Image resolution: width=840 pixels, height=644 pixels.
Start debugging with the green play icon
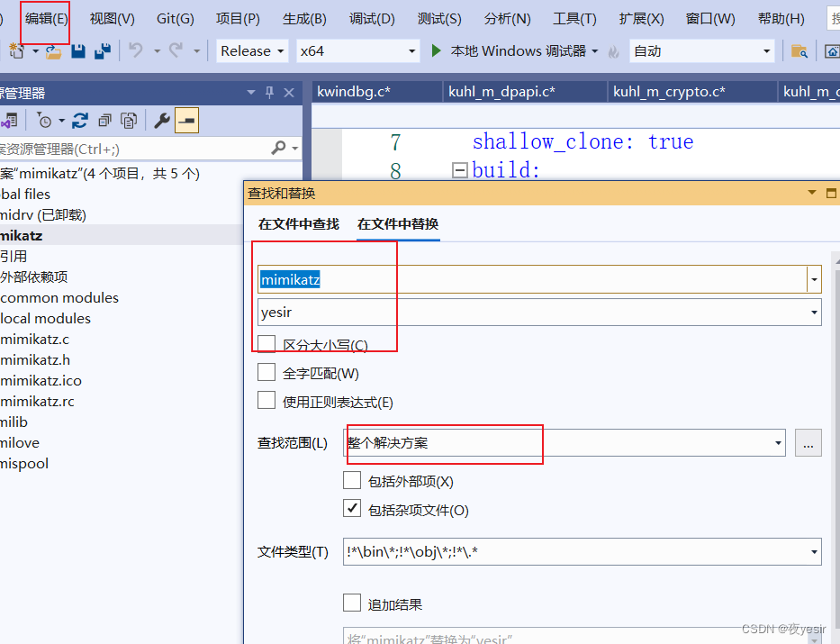pyautogui.click(x=436, y=51)
